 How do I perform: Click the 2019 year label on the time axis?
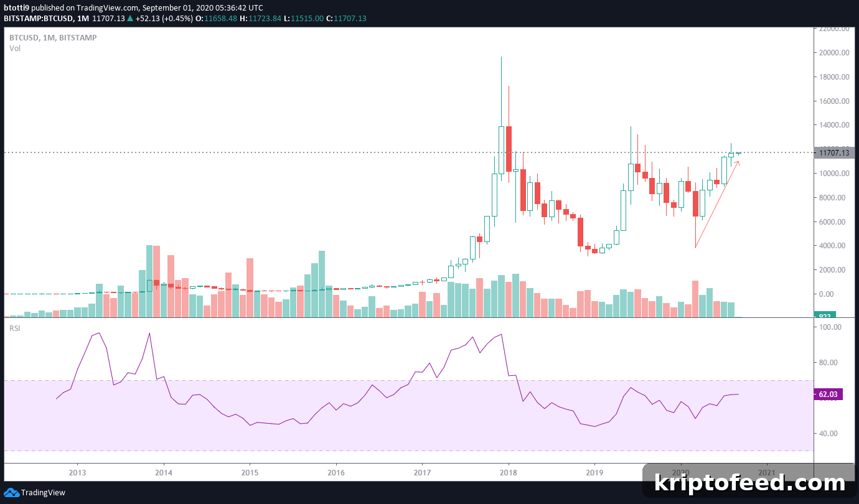pyautogui.click(x=594, y=472)
